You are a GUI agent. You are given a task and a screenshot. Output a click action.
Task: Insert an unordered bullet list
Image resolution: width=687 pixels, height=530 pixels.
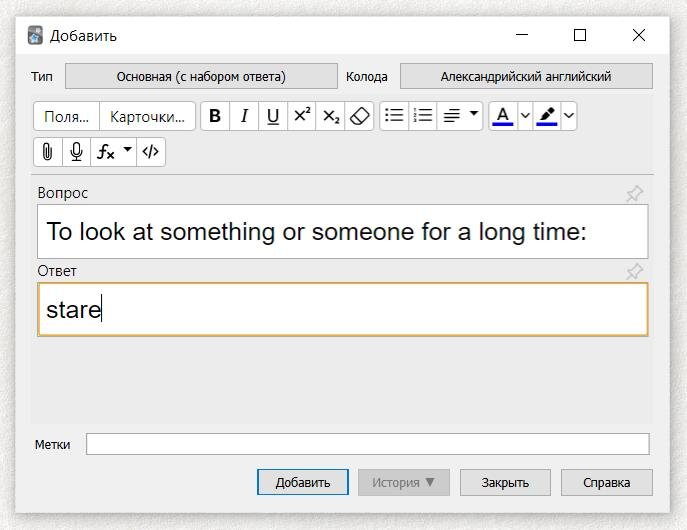pos(394,116)
